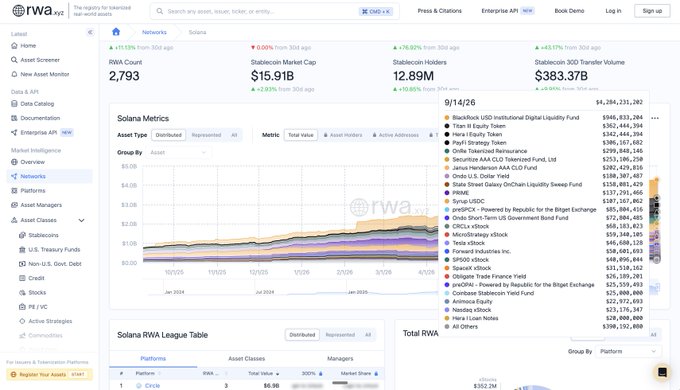Image resolution: width=680 pixels, height=390 pixels.
Task: Click the CMD+K shortcut badge
Action: click(376, 11)
